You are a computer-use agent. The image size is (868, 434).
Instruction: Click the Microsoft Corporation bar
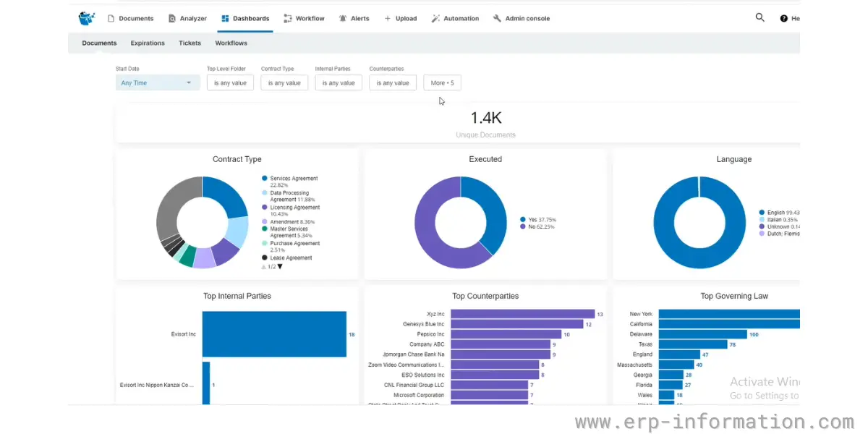pos(489,395)
